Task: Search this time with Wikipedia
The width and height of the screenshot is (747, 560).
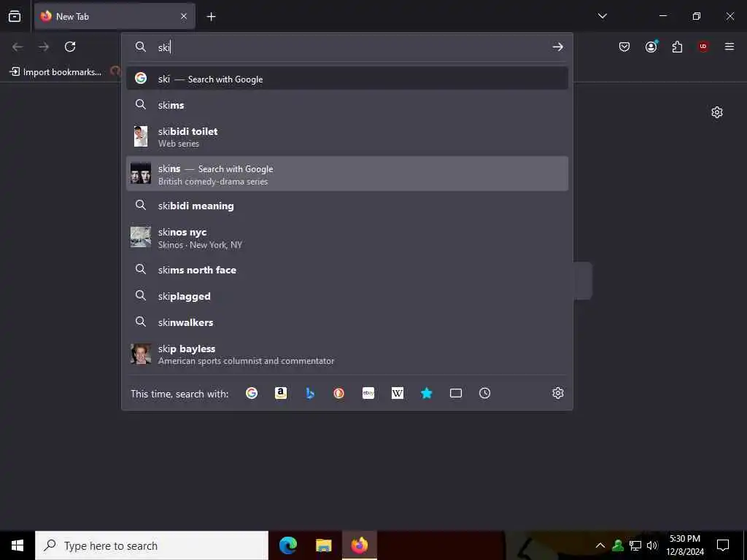Action: pos(398,393)
